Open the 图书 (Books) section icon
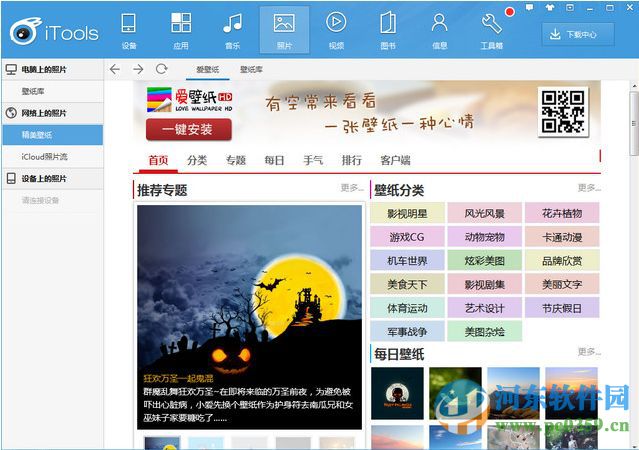Viewport: 639px width, 450px height. click(388, 22)
